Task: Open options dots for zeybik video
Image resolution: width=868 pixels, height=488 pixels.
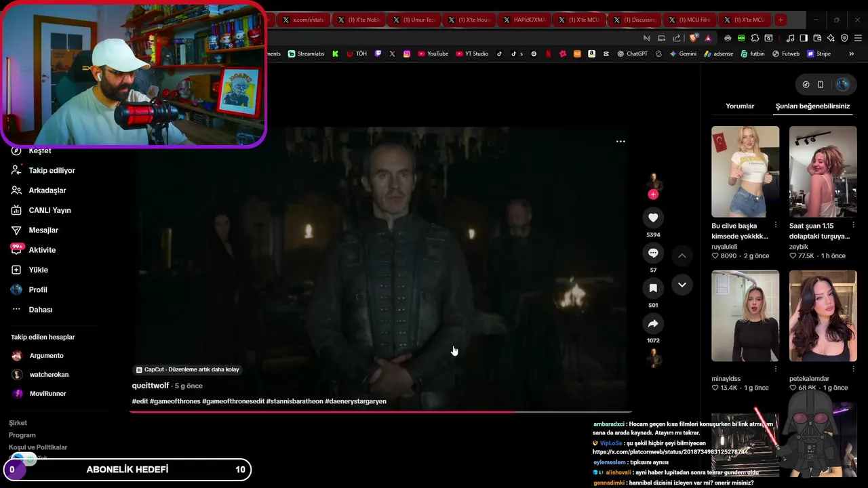Action: click(x=853, y=225)
